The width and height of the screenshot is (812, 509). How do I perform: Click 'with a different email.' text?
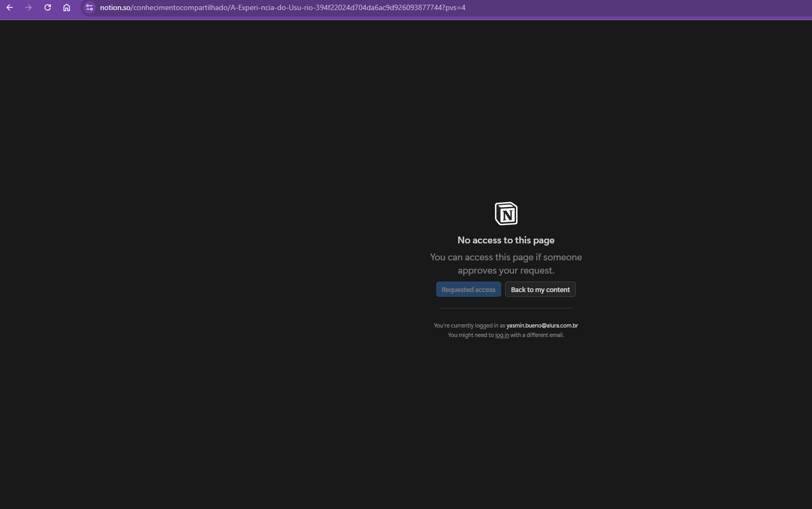[x=537, y=335]
